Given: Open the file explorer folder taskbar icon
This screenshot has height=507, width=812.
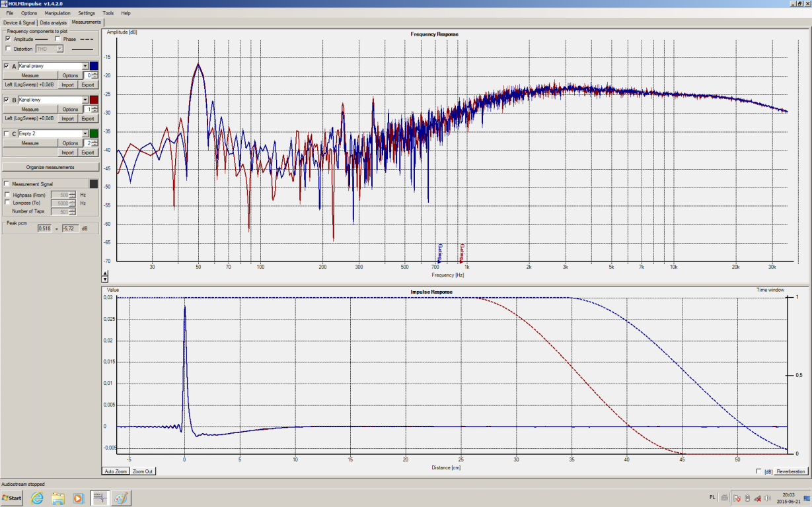Looking at the screenshot, I should [x=57, y=498].
